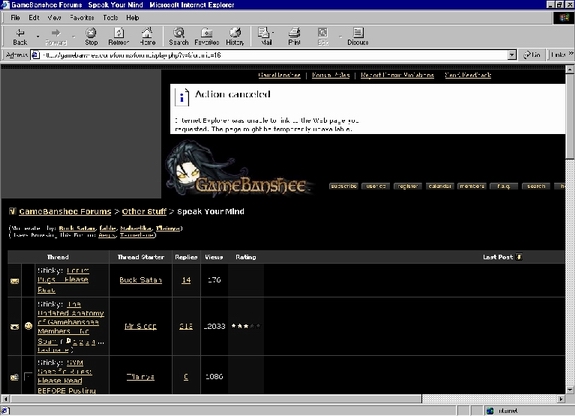This screenshot has height=416, width=575.
Task: Click the Send Feedback link
Action: coord(468,75)
